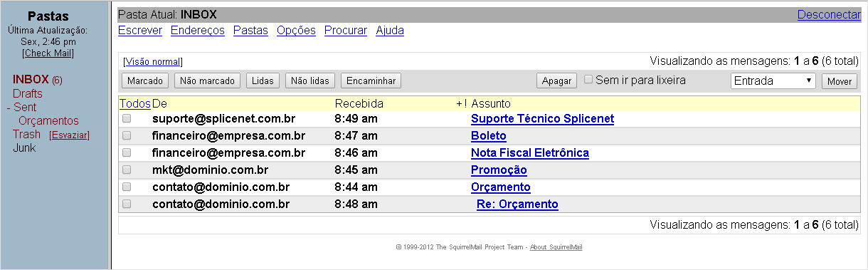Viewport: 868px width, 270px height.
Task: Mark selected messages with Não lidas button
Action: click(x=310, y=81)
